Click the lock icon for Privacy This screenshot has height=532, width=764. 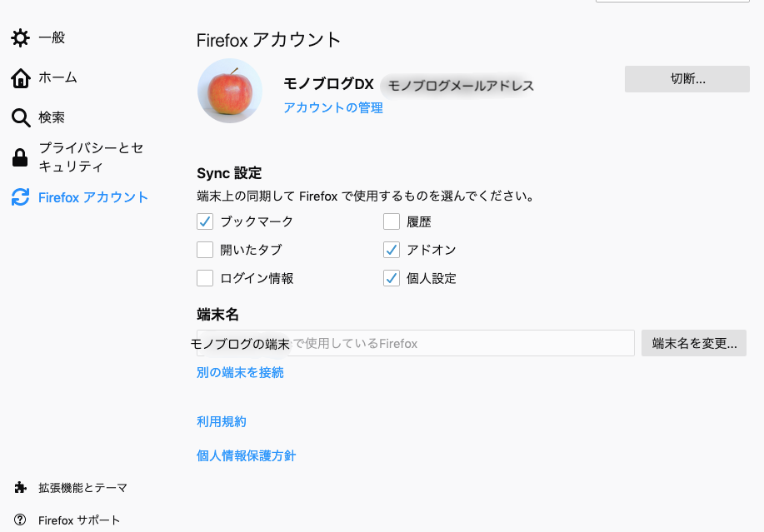(x=20, y=157)
